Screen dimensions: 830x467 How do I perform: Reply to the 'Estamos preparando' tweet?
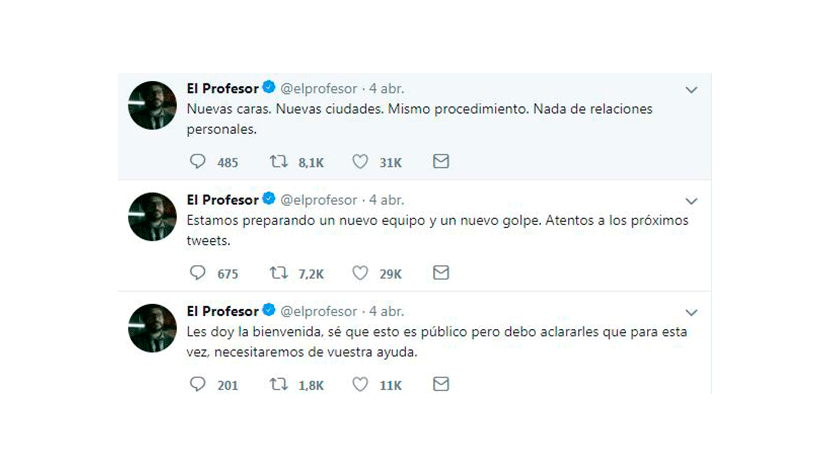tap(197, 273)
